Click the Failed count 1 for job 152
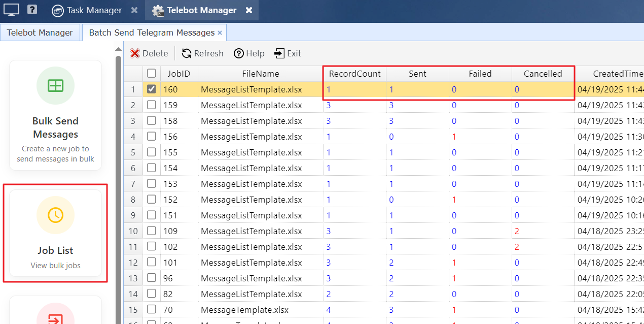The height and width of the screenshot is (324, 644). point(480,200)
